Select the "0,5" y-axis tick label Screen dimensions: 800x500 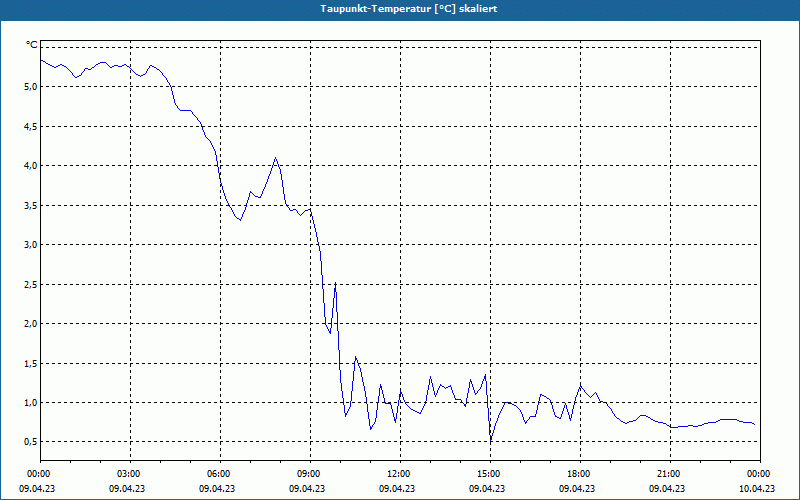[x=31, y=442]
